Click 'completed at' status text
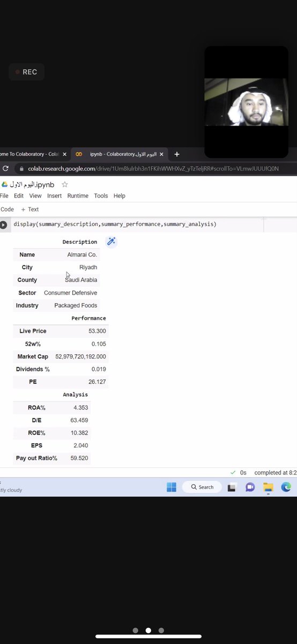 click(275, 473)
